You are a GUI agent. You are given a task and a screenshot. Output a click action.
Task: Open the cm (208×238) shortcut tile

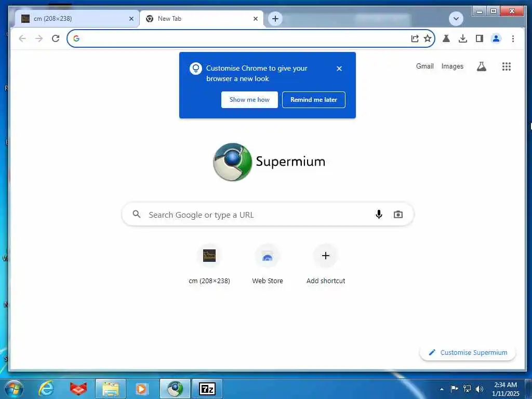[x=209, y=264]
